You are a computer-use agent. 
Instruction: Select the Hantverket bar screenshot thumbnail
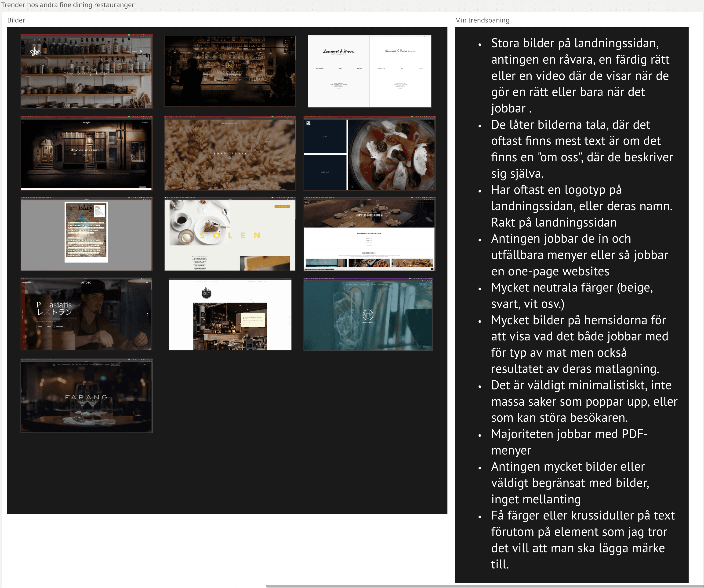click(x=230, y=71)
